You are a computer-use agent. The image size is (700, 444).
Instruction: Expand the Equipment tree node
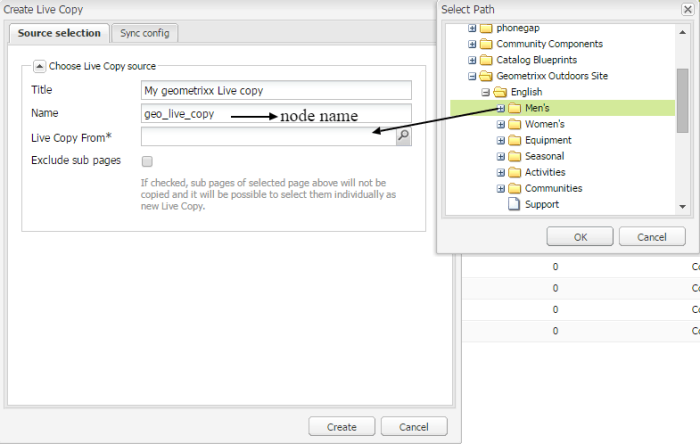(x=500, y=141)
